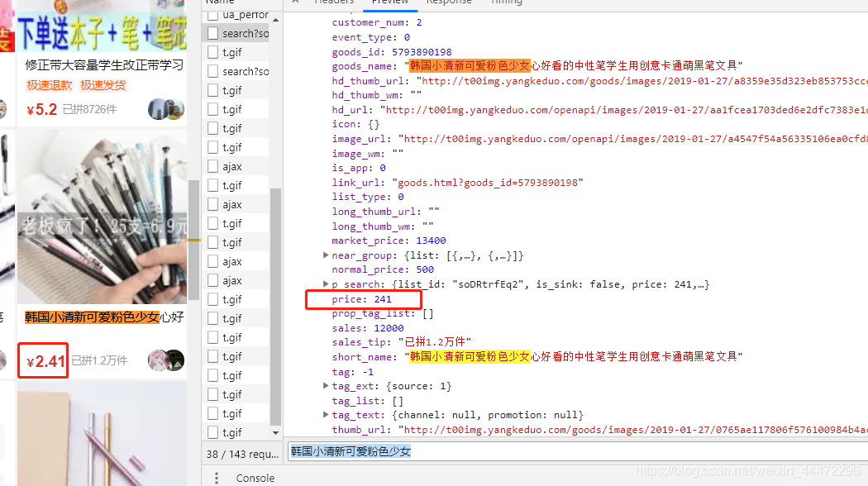Expand the near_group object
Viewport: 868px width, 486px height.
pos(326,255)
